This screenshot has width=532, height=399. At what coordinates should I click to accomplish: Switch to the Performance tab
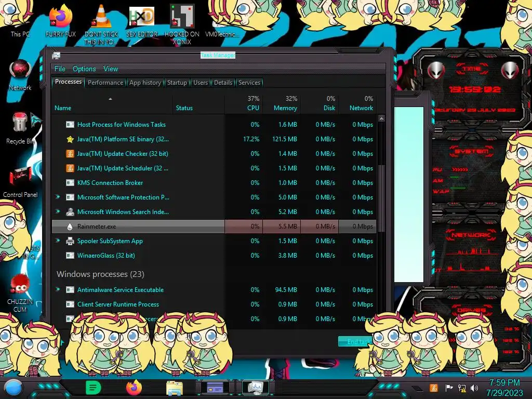point(105,83)
